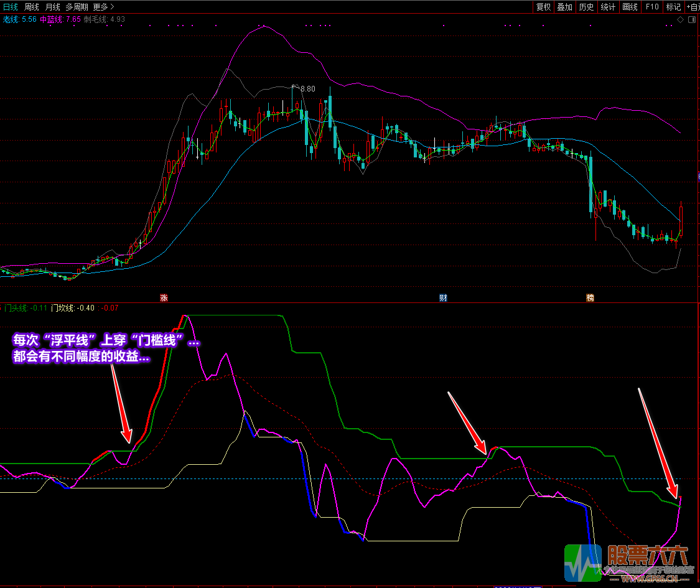Click the 8.80 high price label
Screen dimensions: 700x588
tap(307, 89)
